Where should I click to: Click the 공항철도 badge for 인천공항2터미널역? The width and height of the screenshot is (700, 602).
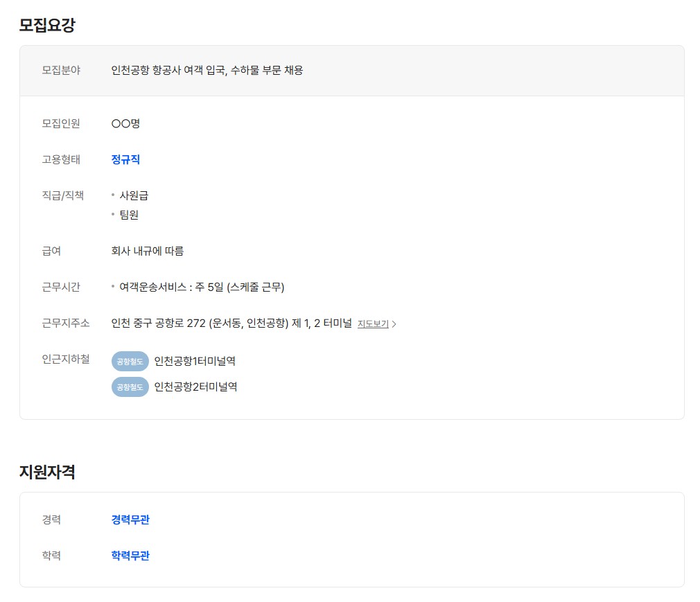[130, 387]
